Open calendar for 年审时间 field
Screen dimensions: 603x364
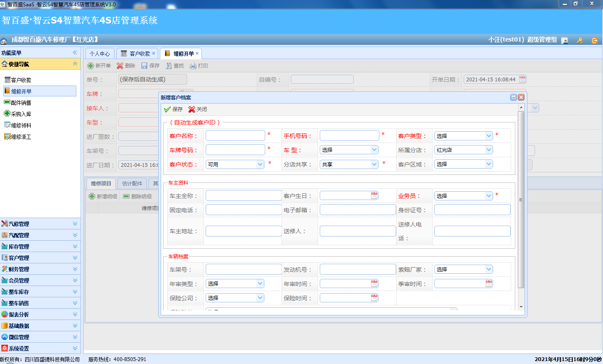[x=374, y=283]
